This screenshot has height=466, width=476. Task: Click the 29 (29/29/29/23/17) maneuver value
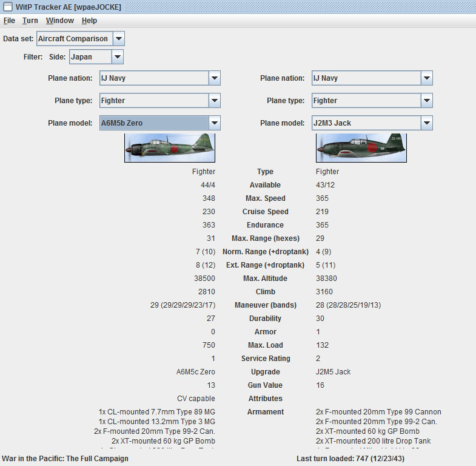(x=183, y=305)
